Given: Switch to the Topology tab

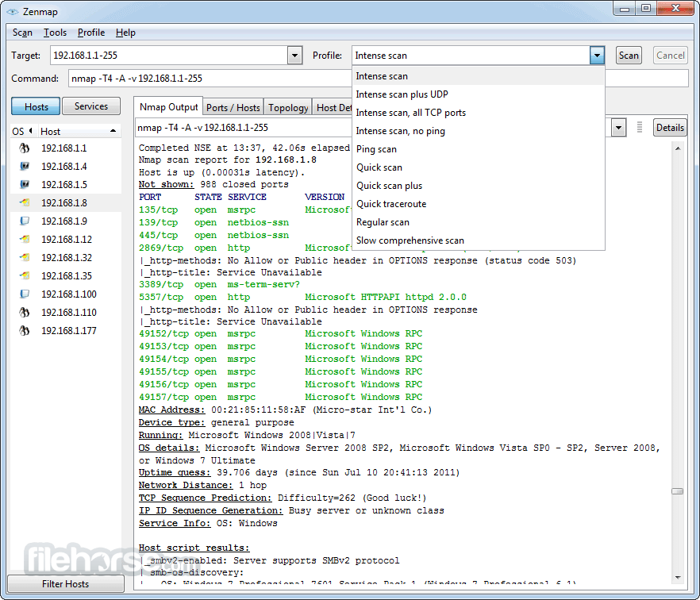Looking at the screenshot, I should 288,108.
